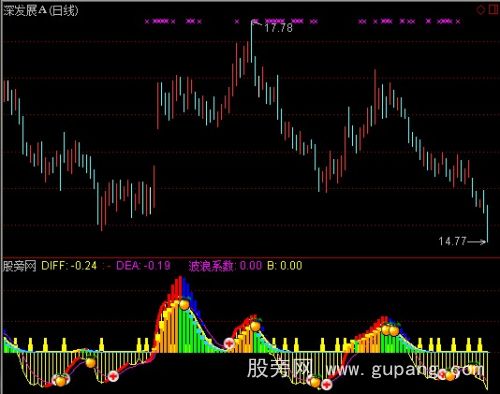The height and width of the screenshot is (394, 500).
Task: Click the orange fruit marker at the first indicator trough
Action: tap(61, 380)
